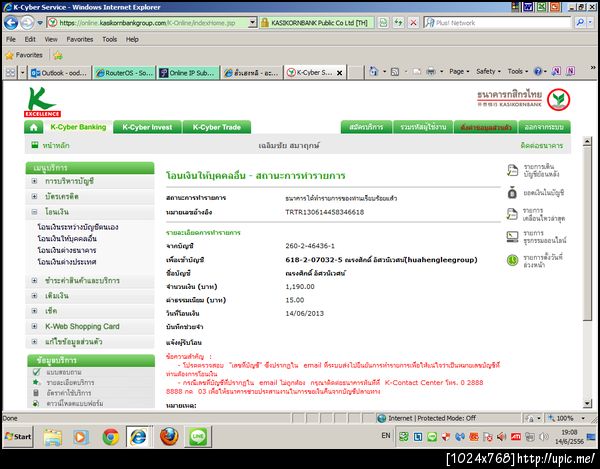
Task: Open the latest transactions document icon
Action: tap(512, 214)
